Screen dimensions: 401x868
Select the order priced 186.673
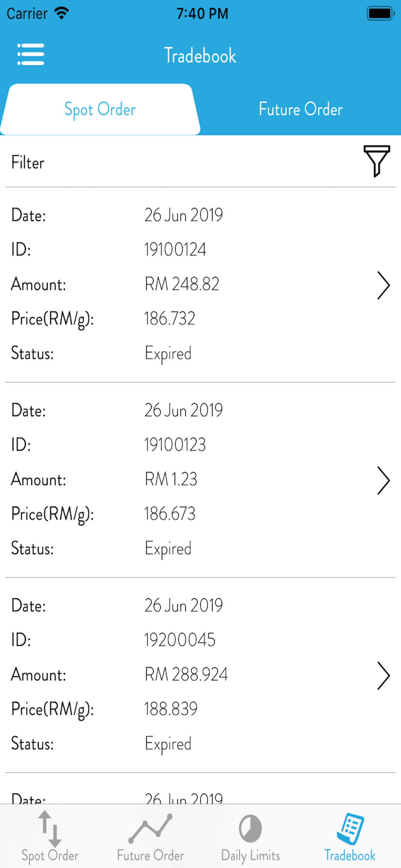point(200,480)
